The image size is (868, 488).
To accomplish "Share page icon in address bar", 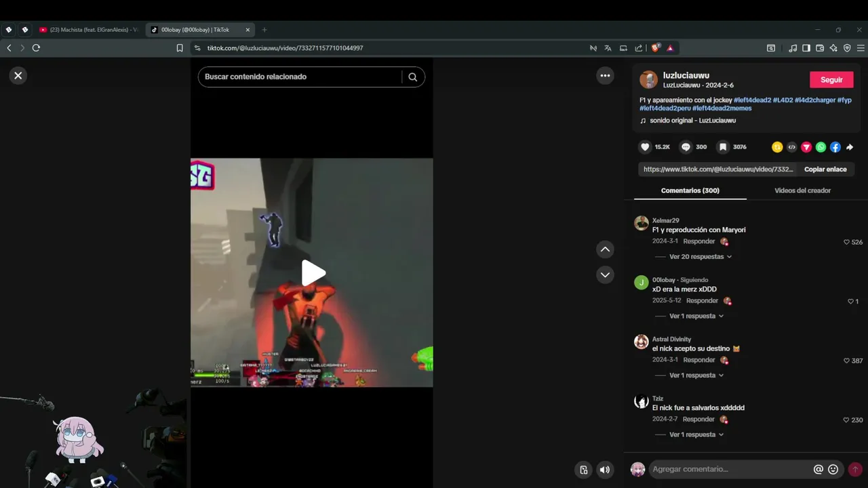I will point(639,48).
